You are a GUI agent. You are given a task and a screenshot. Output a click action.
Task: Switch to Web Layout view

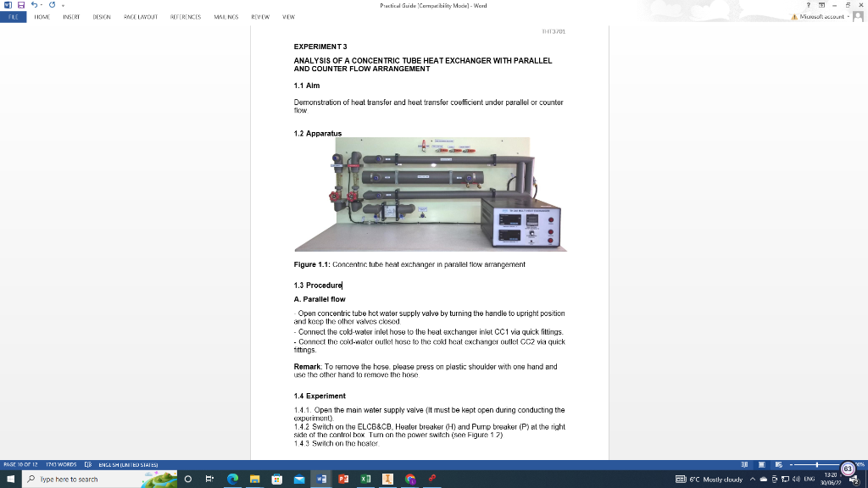coord(778,464)
